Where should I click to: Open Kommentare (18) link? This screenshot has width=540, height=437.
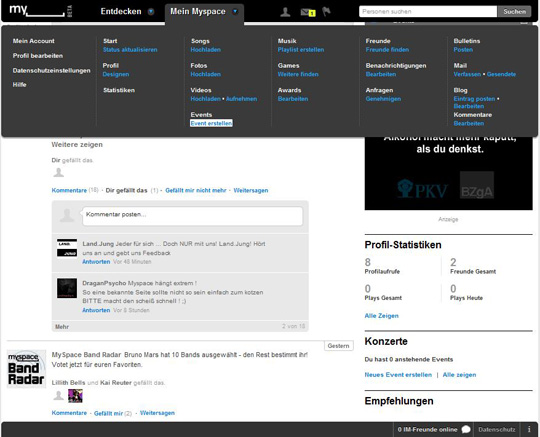75,190
